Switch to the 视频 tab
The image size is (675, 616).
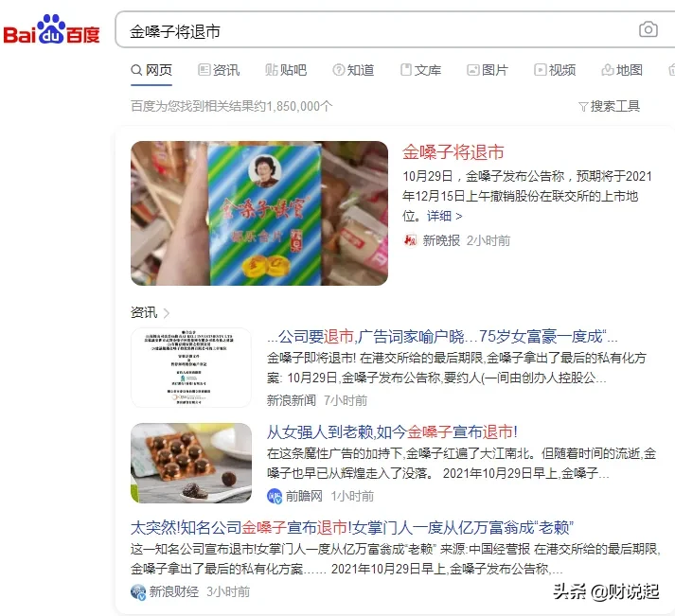555,70
